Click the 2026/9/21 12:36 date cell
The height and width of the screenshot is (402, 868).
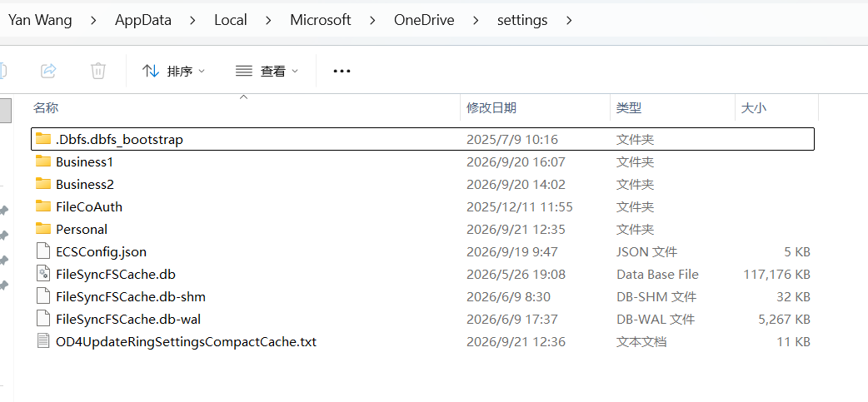(x=516, y=342)
